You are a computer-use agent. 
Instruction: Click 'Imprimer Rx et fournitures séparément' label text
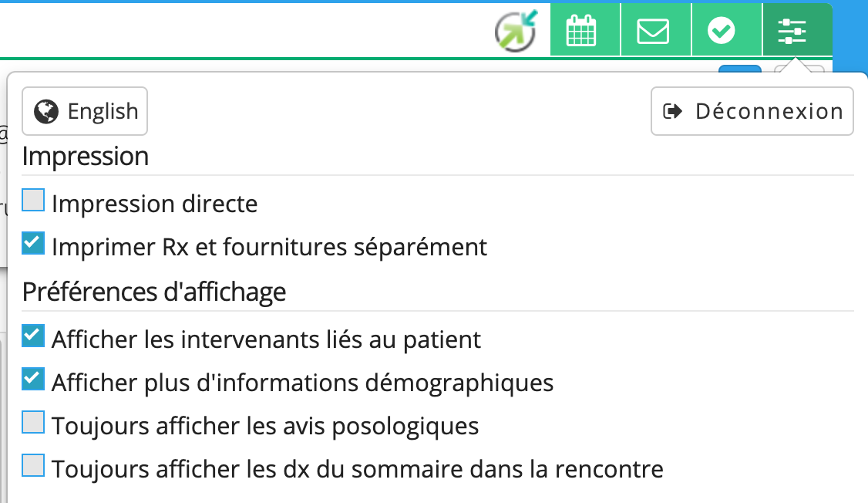coord(269,248)
